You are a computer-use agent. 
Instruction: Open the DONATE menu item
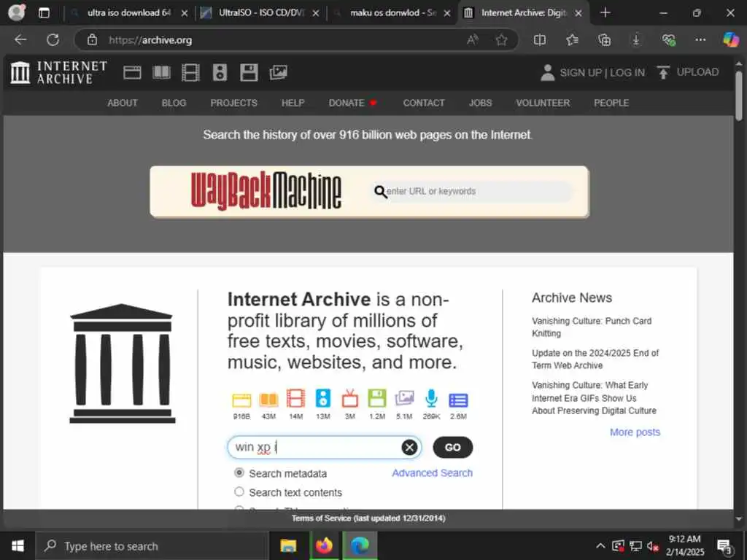(352, 103)
